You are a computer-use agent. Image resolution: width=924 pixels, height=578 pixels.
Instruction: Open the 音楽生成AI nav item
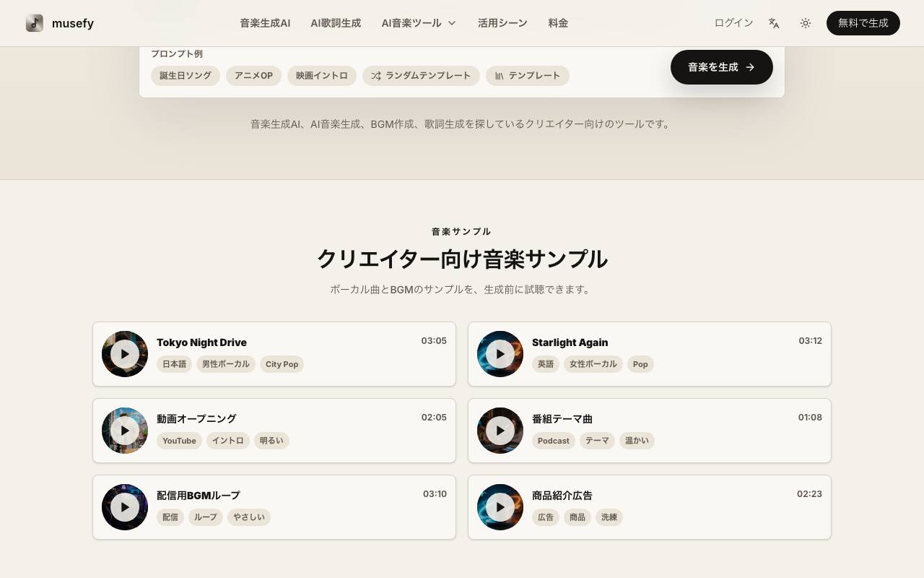click(265, 23)
